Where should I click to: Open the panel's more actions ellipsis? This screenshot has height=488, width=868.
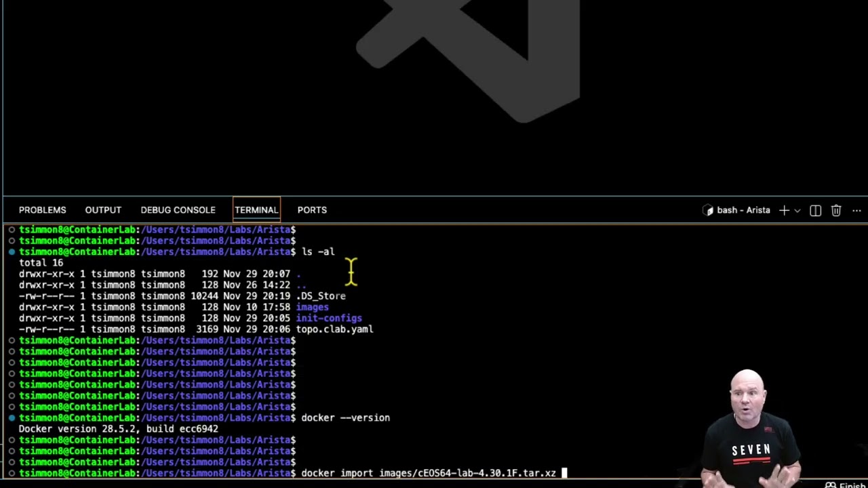(x=856, y=210)
